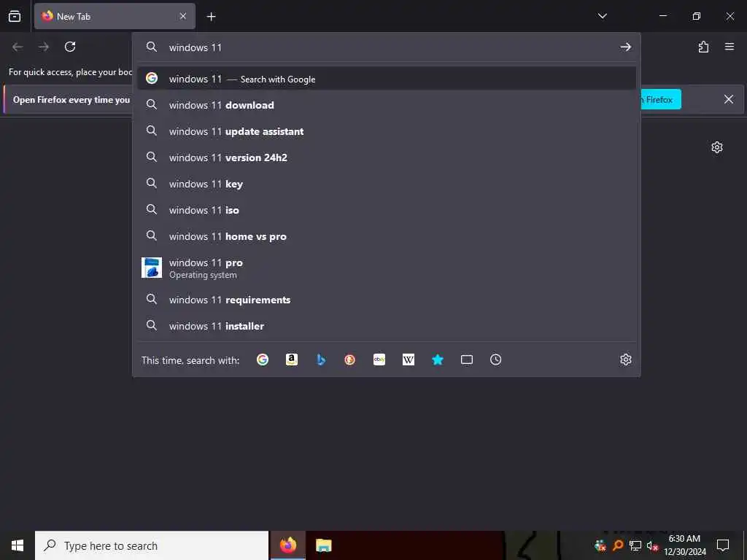Screen dimensions: 747x560
Task: Open search settings gear in dropdown
Action: pos(625,359)
